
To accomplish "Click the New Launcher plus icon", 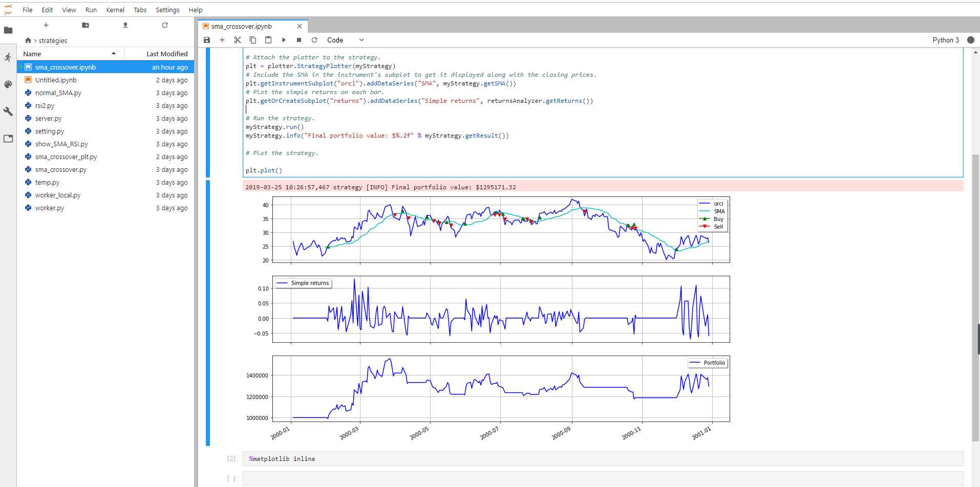I will 46,25.
